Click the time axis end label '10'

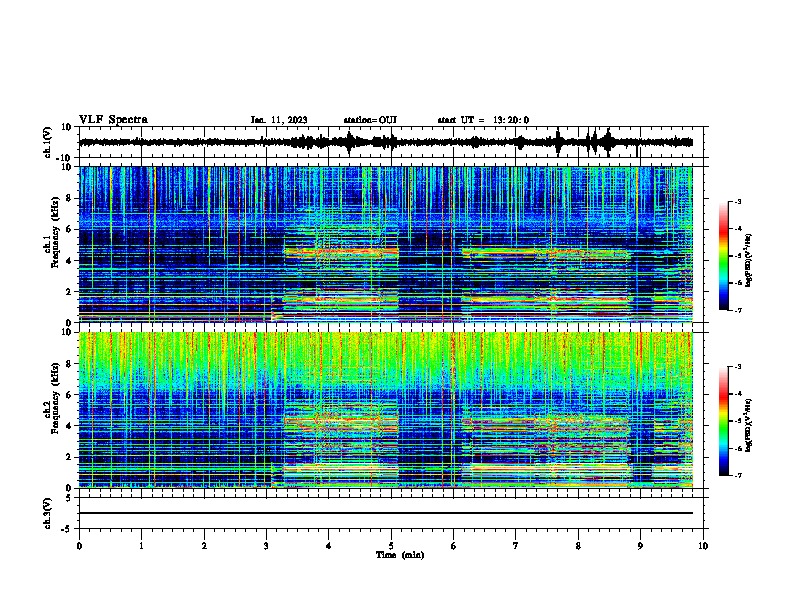coord(703,546)
